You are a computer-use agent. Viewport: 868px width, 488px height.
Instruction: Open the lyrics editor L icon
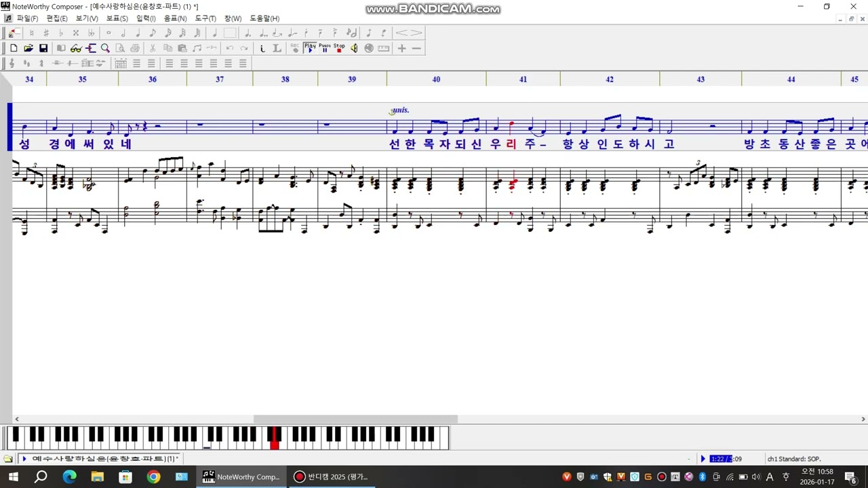(277, 48)
